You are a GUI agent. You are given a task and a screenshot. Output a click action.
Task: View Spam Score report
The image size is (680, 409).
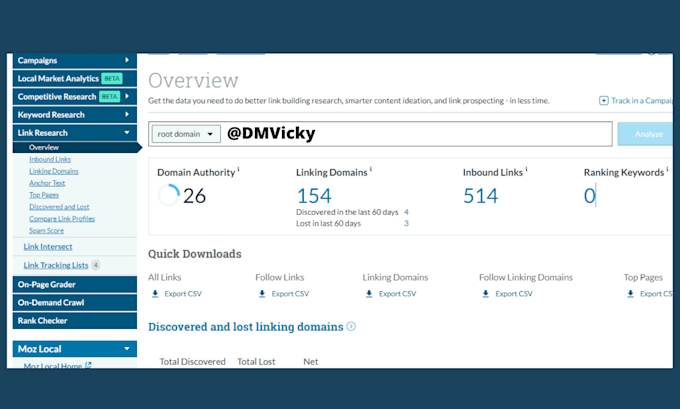(x=46, y=230)
